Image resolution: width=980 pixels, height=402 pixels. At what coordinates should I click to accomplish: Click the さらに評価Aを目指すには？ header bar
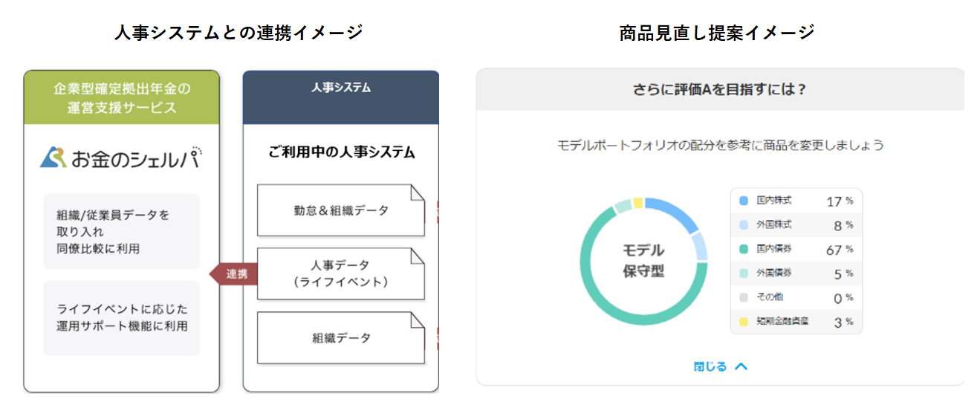pyautogui.click(x=719, y=89)
